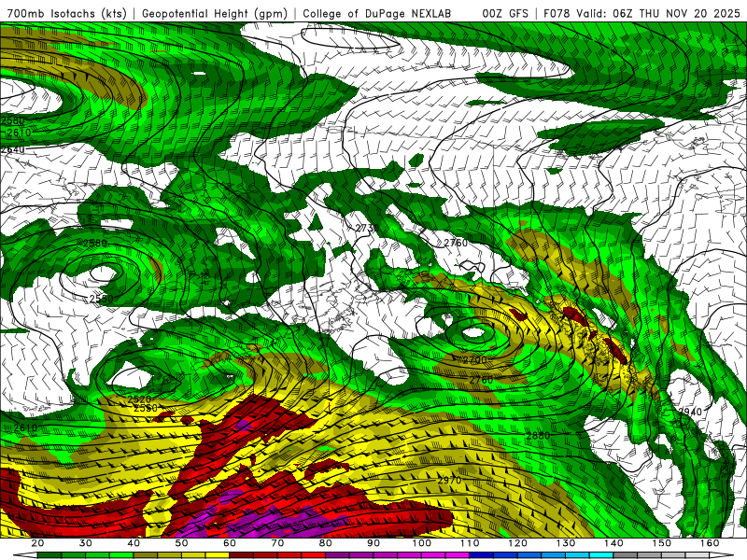Click the bright yellow legend swatch before 60
Viewport: 747px width, 560px height.
click(218, 555)
